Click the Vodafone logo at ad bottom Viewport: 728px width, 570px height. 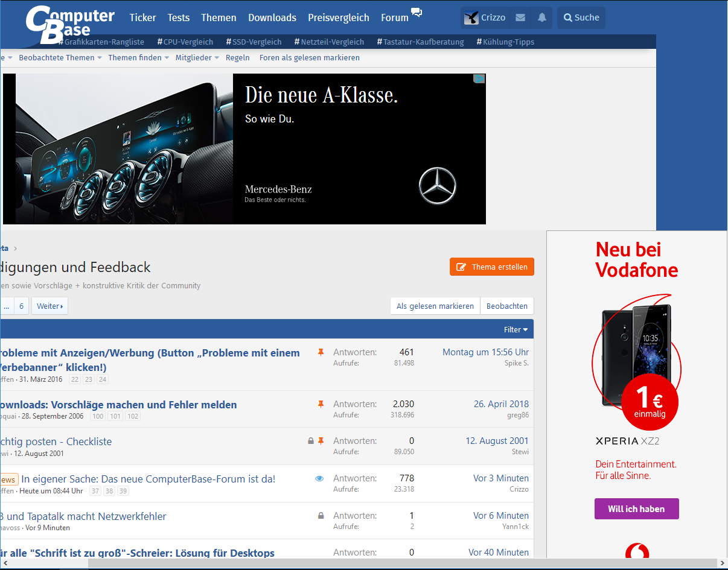(x=637, y=552)
